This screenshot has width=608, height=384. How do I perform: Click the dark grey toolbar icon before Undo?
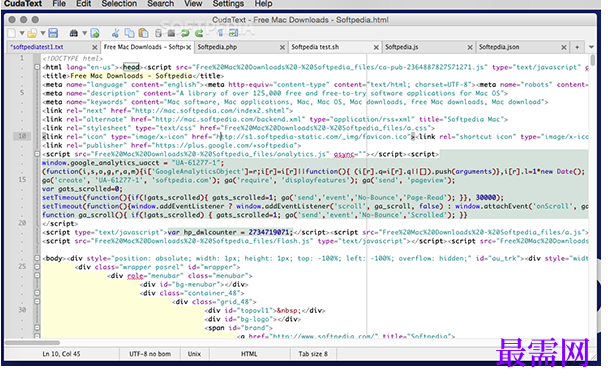[x=171, y=33]
